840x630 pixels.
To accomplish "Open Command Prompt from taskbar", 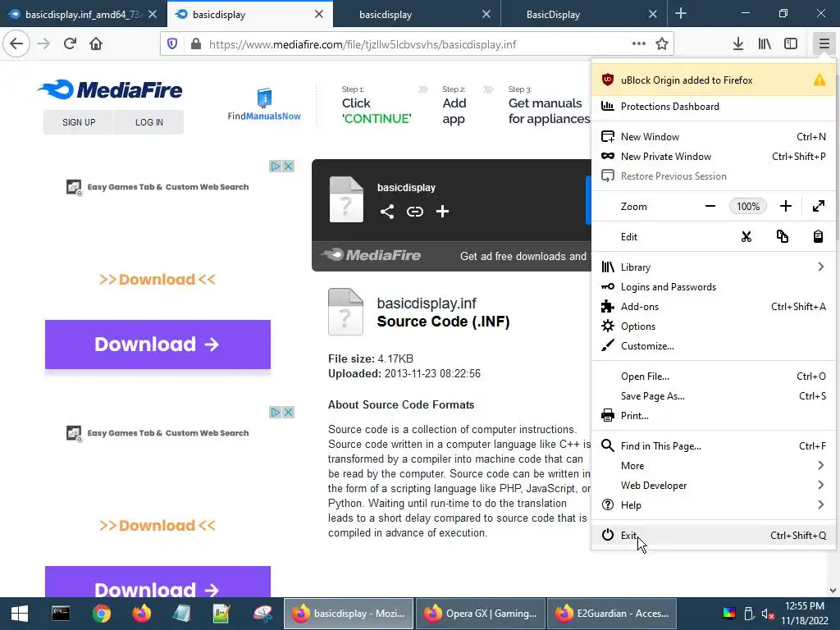I will click(61, 614).
